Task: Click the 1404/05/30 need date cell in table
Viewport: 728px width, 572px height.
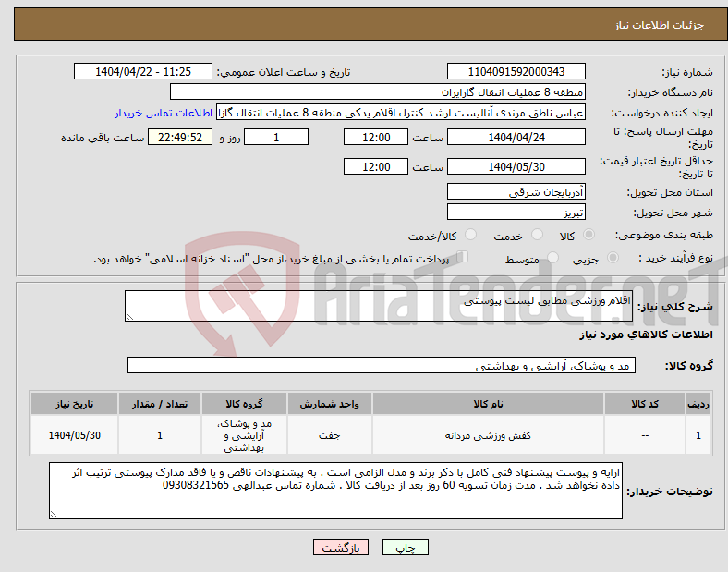Action: (x=74, y=435)
